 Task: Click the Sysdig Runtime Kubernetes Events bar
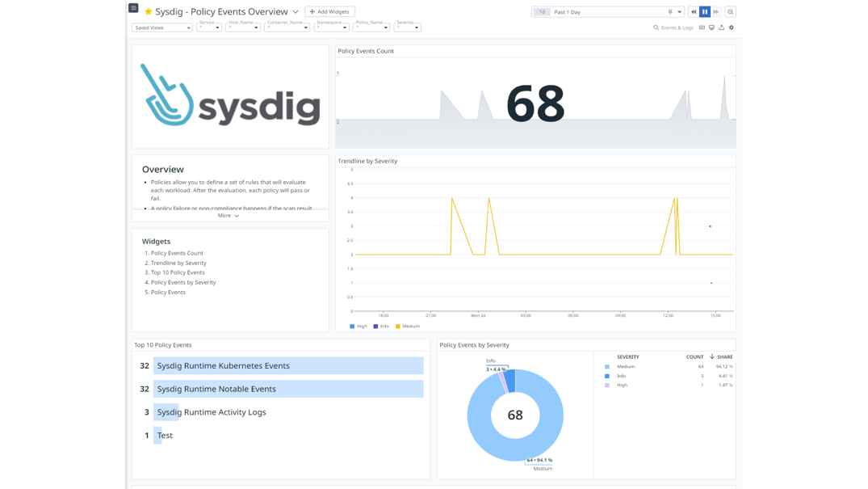pyautogui.click(x=287, y=365)
